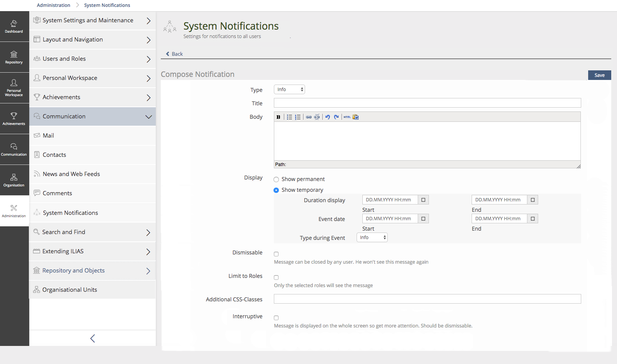Expand System Settings and Maintenance menu
The height and width of the screenshot is (364, 617).
[92, 20]
